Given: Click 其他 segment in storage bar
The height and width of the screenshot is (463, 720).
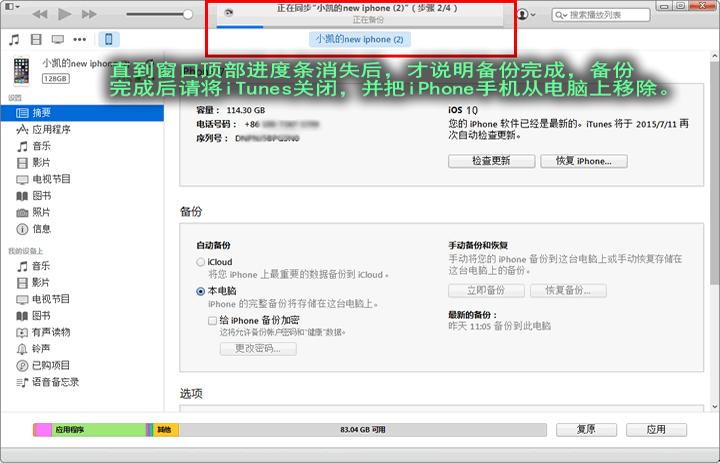Looking at the screenshot, I should click(166, 430).
